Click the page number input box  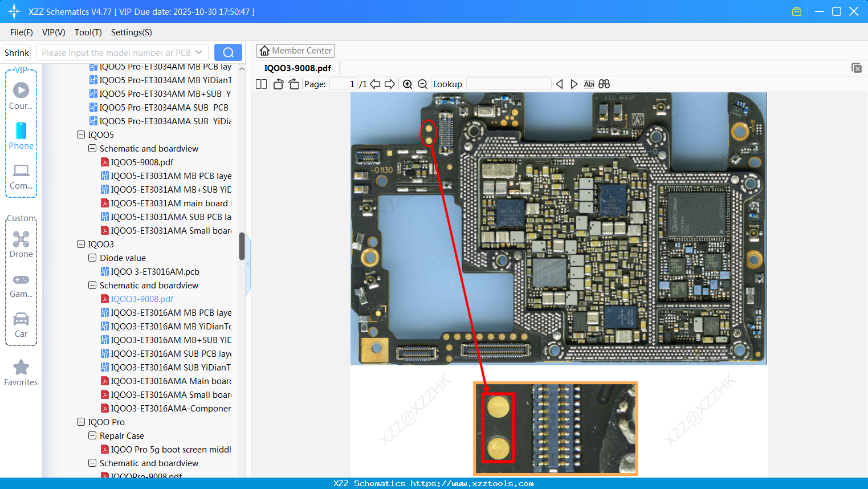pyautogui.click(x=344, y=84)
